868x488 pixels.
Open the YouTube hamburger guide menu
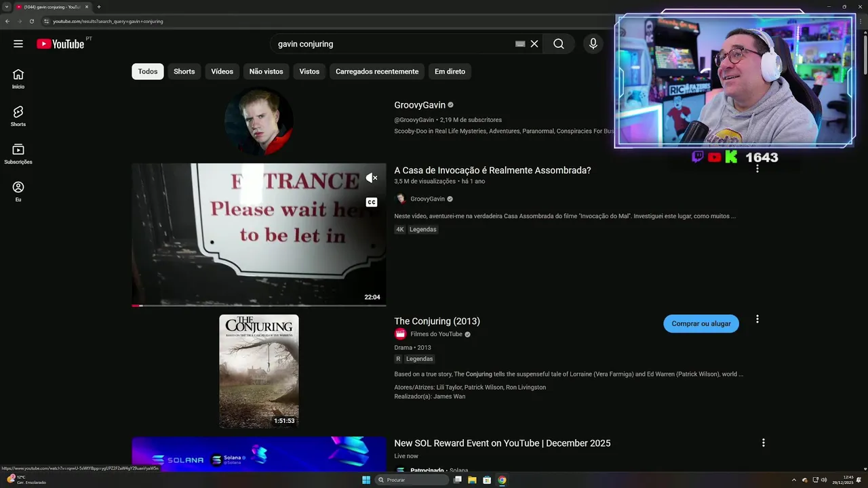(x=18, y=44)
